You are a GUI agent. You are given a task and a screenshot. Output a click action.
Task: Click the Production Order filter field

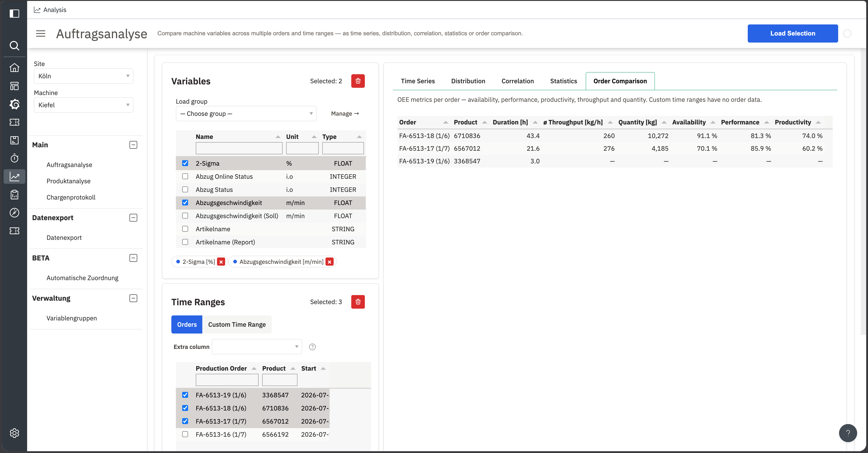tap(227, 380)
